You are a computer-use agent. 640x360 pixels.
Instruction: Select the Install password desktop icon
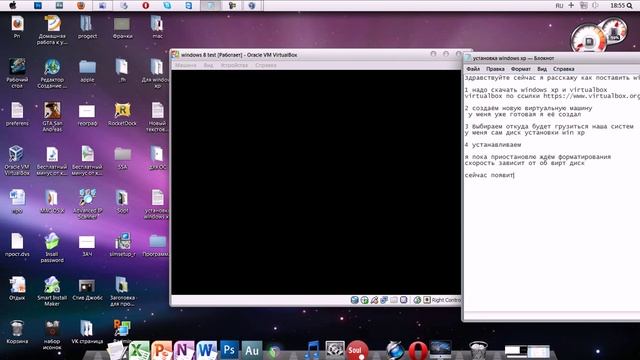[52, 247]
